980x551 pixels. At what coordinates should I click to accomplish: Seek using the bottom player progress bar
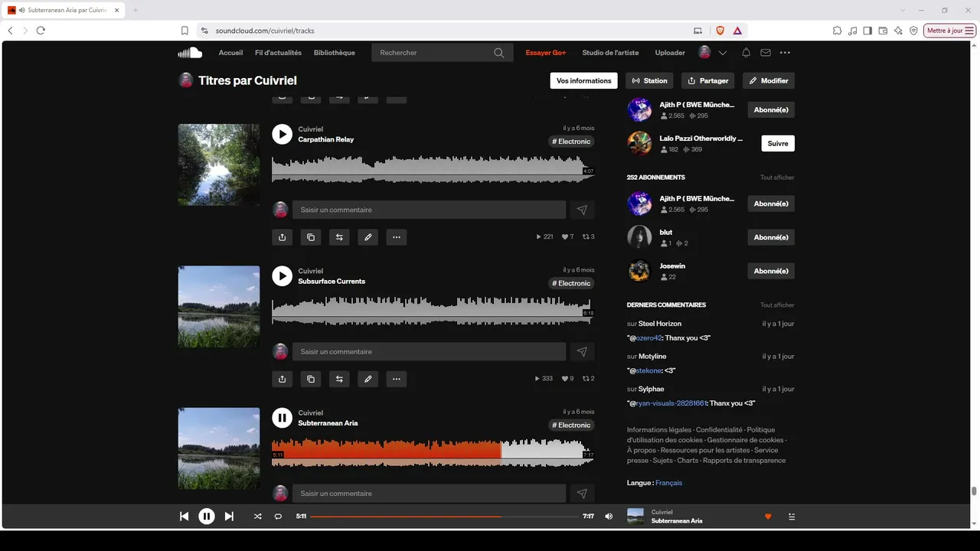tap(444, 517)
